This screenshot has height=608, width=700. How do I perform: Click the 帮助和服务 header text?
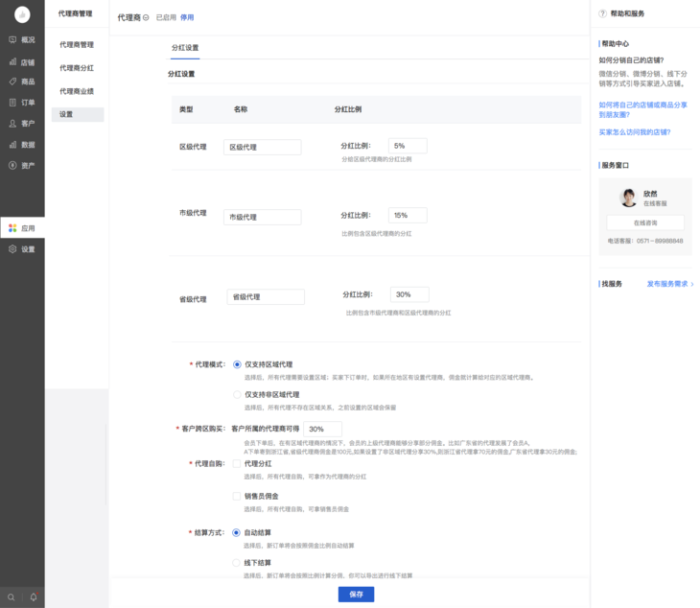coord(627,13)
